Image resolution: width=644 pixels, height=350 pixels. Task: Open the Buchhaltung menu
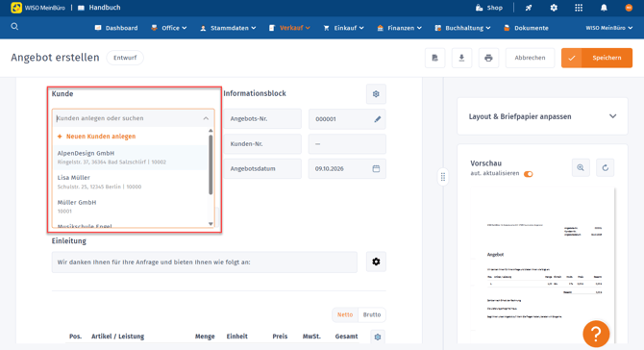tap(463, 28)
